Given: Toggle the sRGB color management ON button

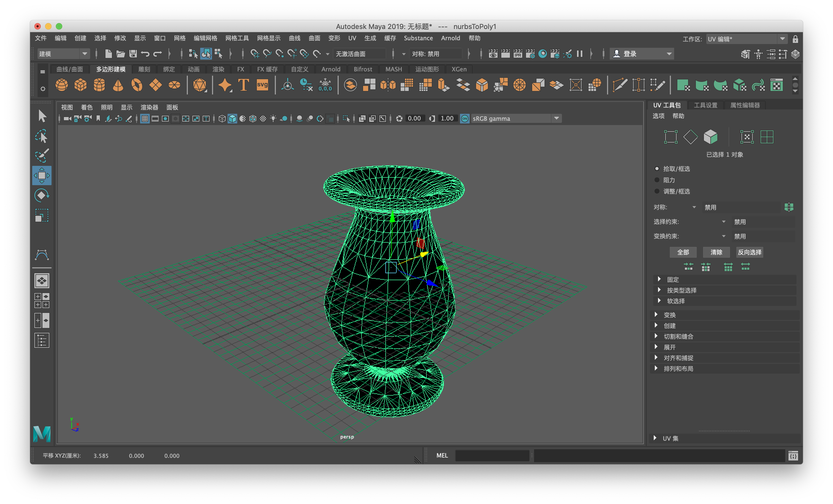Looking at the screenshot, I should click(x=465, y=119).
